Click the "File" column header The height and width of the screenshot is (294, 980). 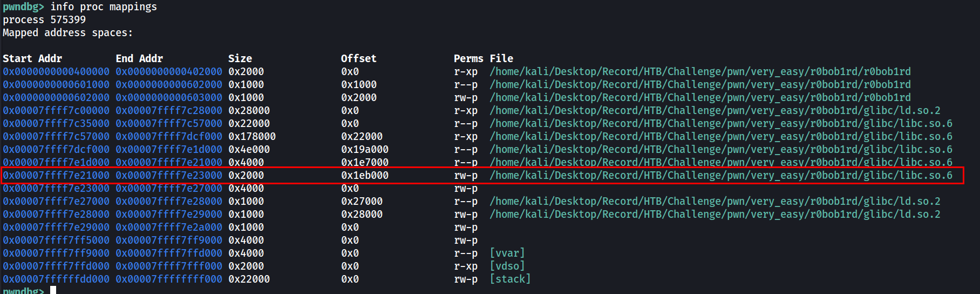(501, 58)
